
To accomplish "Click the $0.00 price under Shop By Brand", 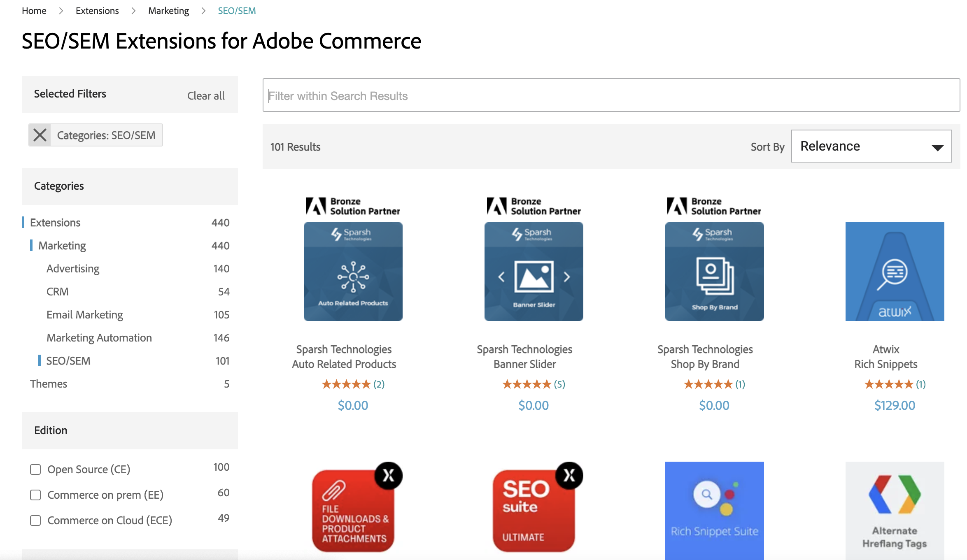I will coord(714,405).
